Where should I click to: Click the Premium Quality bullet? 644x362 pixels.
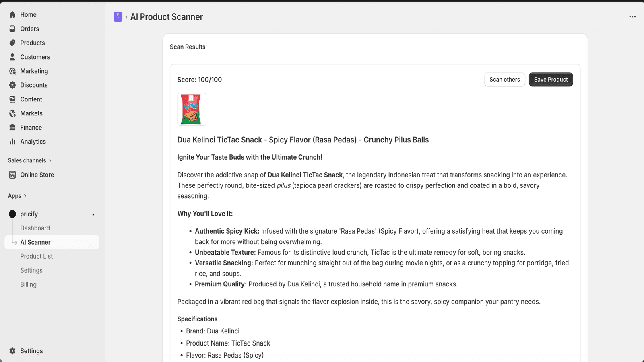326,284
